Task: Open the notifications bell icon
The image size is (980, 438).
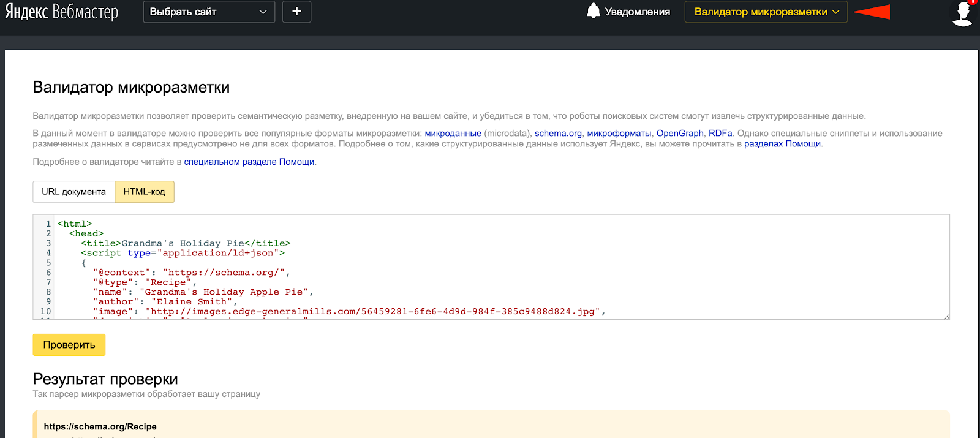Action: click(x=593, y=11)
